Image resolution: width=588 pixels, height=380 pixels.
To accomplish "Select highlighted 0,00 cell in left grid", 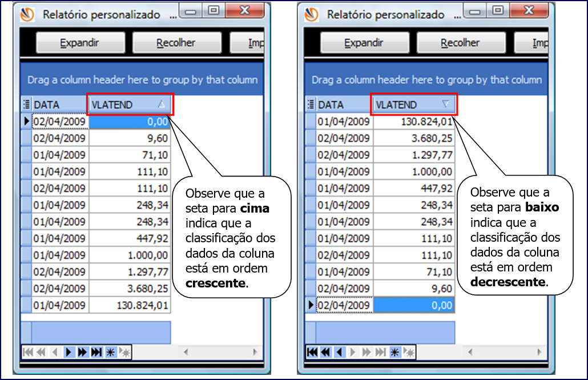I will click(x=130, y=122).
